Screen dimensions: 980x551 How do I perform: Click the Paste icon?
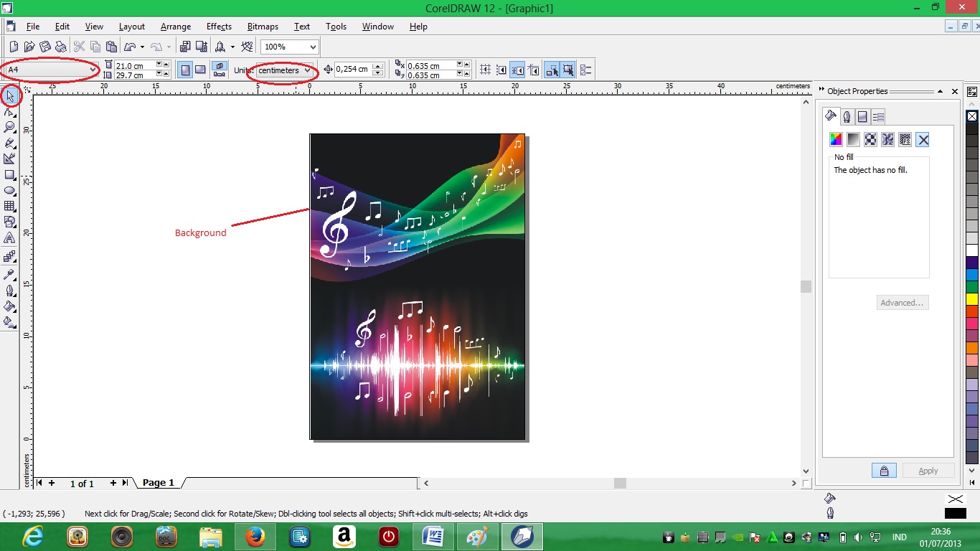[111, 47]
